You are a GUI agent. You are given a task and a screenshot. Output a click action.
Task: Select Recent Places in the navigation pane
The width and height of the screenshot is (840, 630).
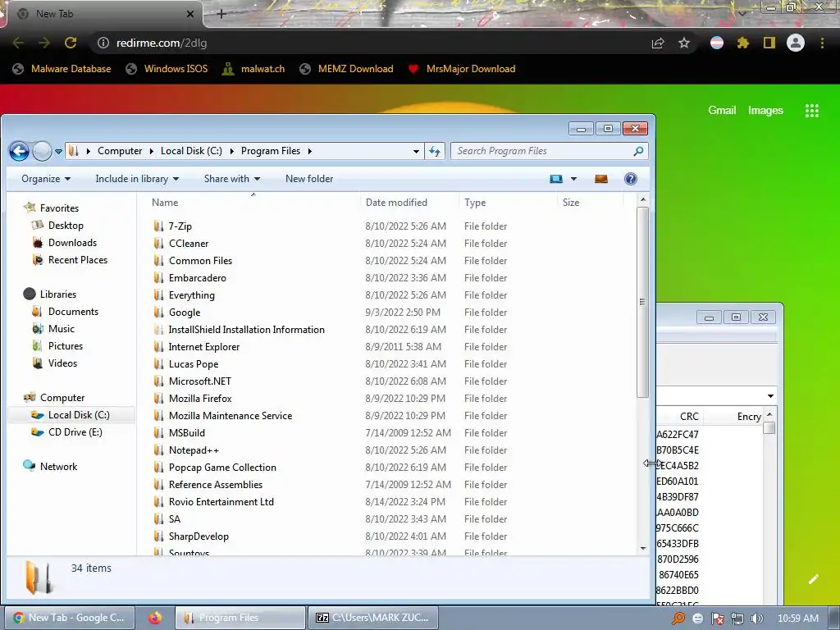coord(77,260)
